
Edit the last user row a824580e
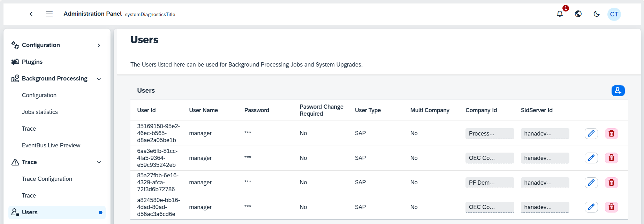pos(591,207)
